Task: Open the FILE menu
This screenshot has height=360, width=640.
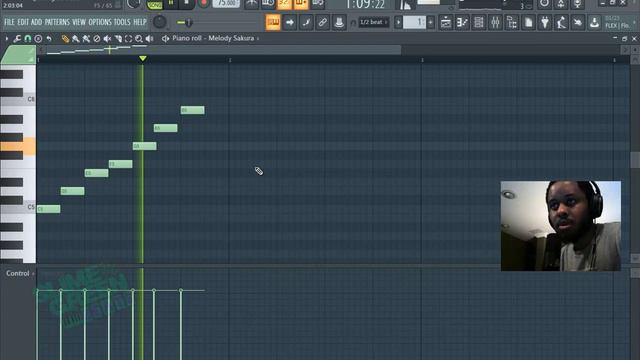Action: [9, 22]
